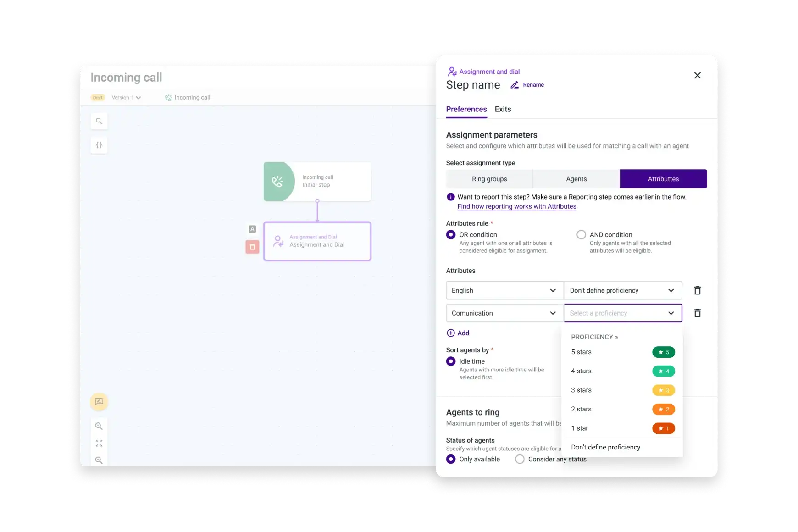Open the English attribute dropdown
The image size is (798, 532).
click(x=504, y=290)
